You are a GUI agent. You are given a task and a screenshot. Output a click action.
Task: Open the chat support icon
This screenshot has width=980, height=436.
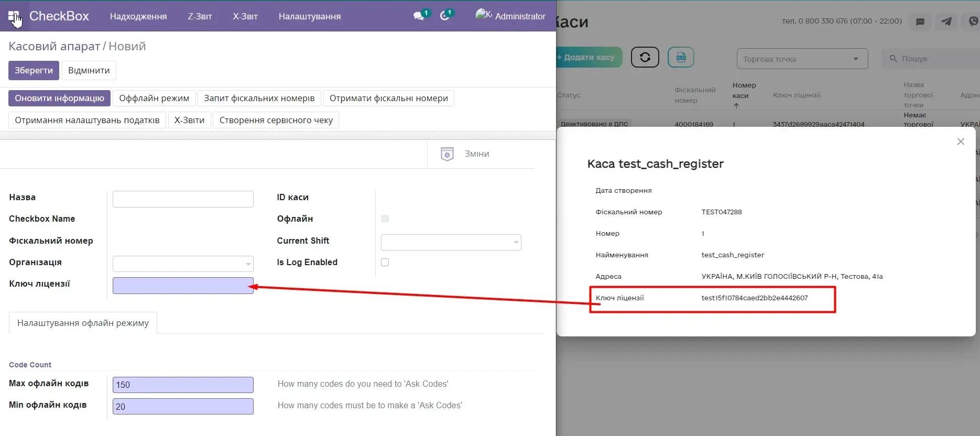tap(920, 21)
